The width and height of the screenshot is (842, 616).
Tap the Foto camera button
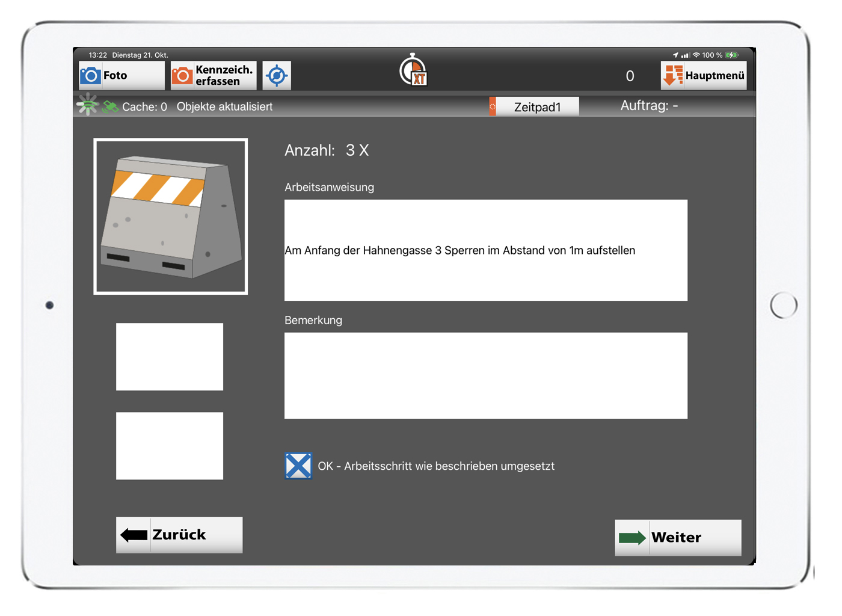(x=121, y=76)
